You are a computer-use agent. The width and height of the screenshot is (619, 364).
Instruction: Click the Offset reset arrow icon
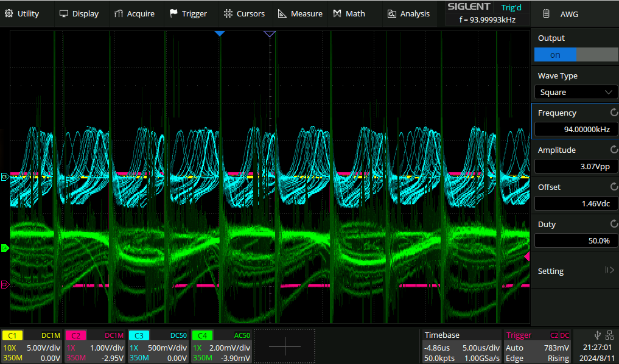[614, 187]
